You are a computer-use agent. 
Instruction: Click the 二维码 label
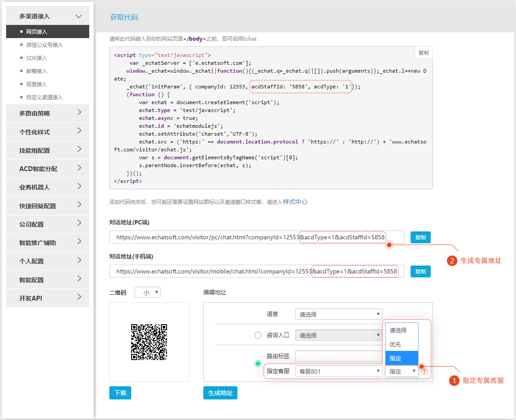click(118, 293)
